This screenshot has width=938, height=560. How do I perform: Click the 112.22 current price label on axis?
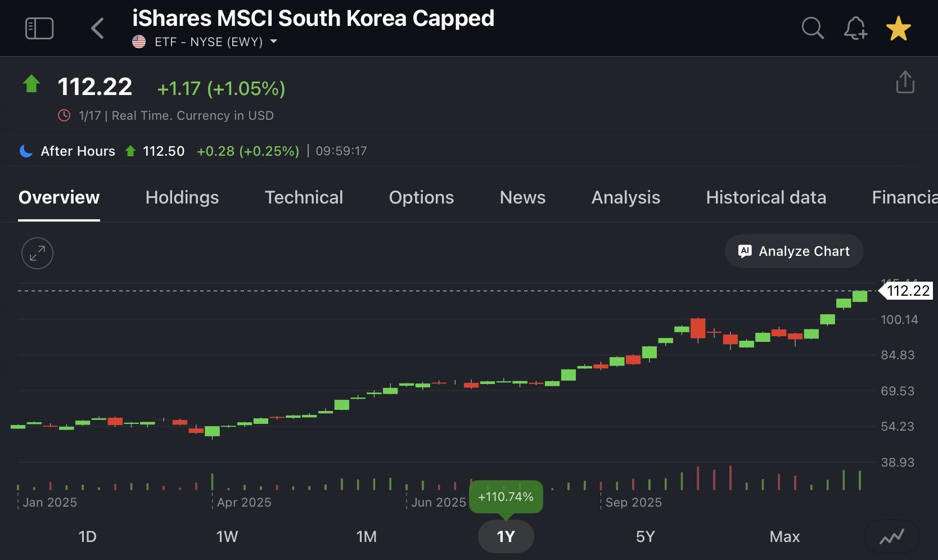tap(907, 291)
